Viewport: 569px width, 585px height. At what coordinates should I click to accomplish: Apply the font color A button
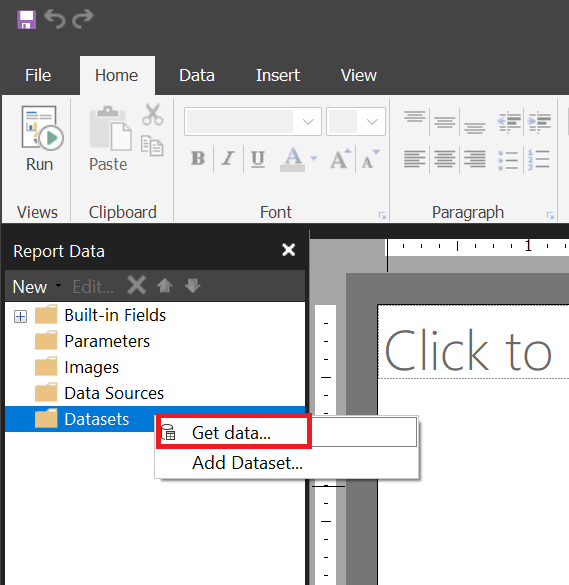[293, 159]
